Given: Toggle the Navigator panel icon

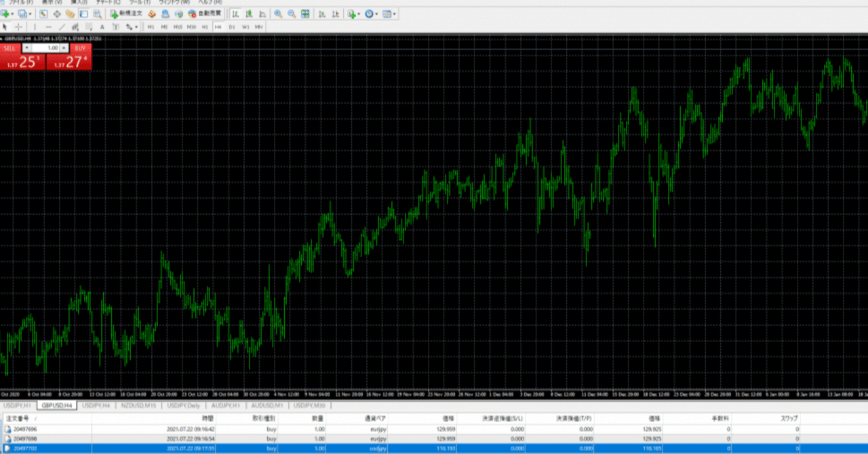Looking at the screenshot, I should pos(70,14).
